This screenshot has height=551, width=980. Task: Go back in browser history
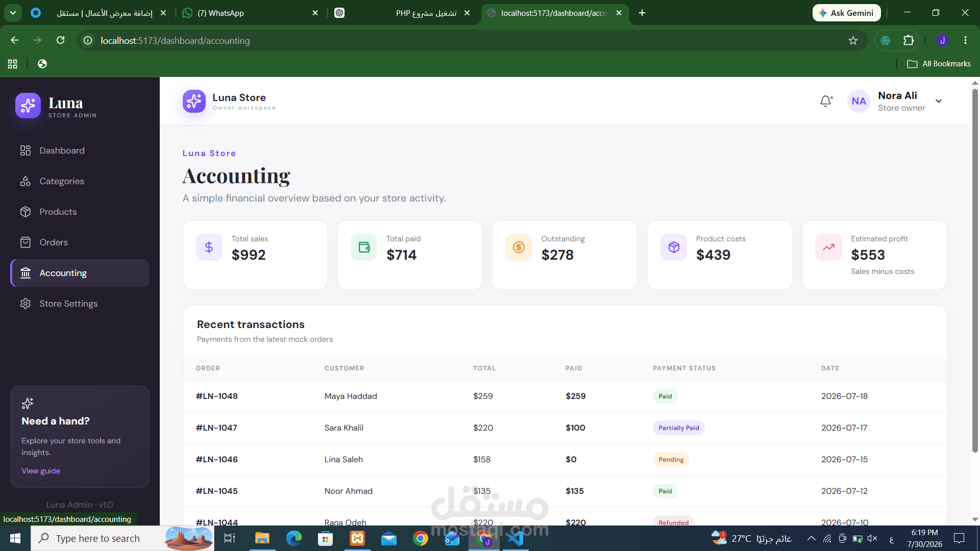click(14, 40)
